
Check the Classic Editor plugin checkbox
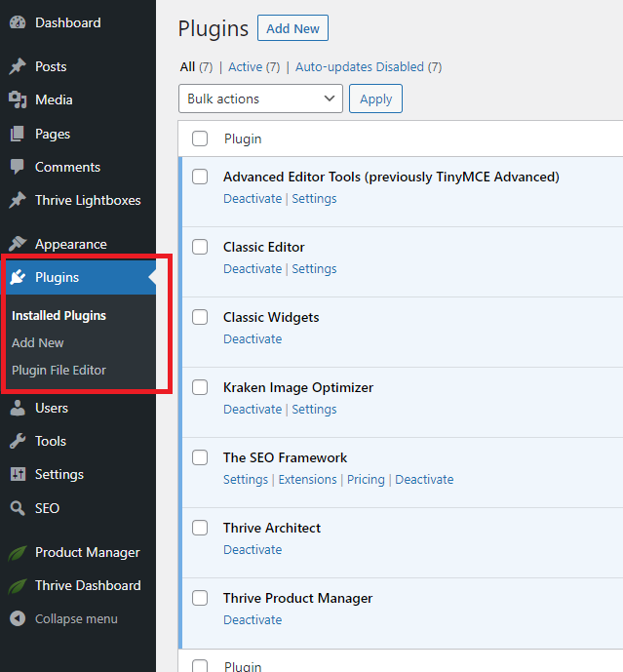(200, 247)
